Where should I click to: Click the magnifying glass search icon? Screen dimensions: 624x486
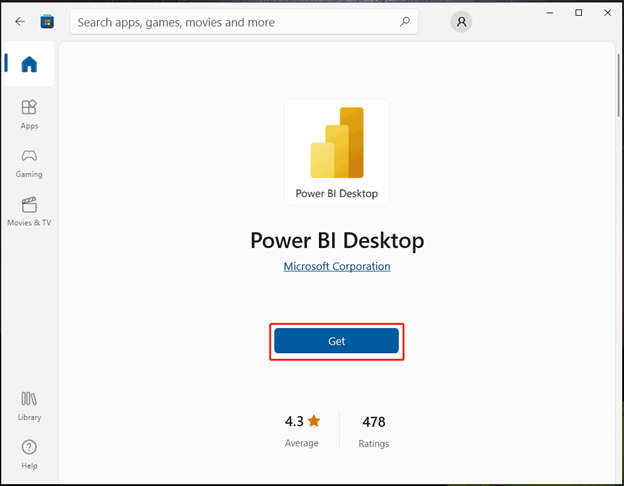pyautogui.click(x=404, y=21)
